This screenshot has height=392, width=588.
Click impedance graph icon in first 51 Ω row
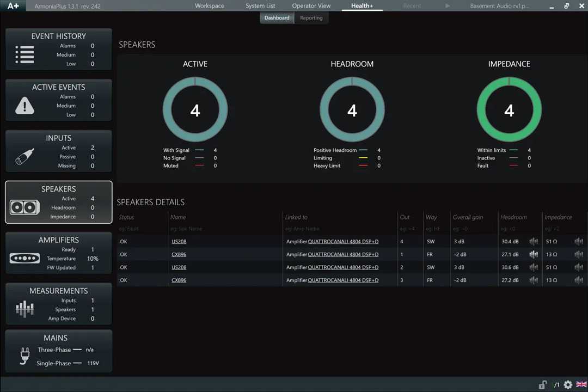point(578,242)
